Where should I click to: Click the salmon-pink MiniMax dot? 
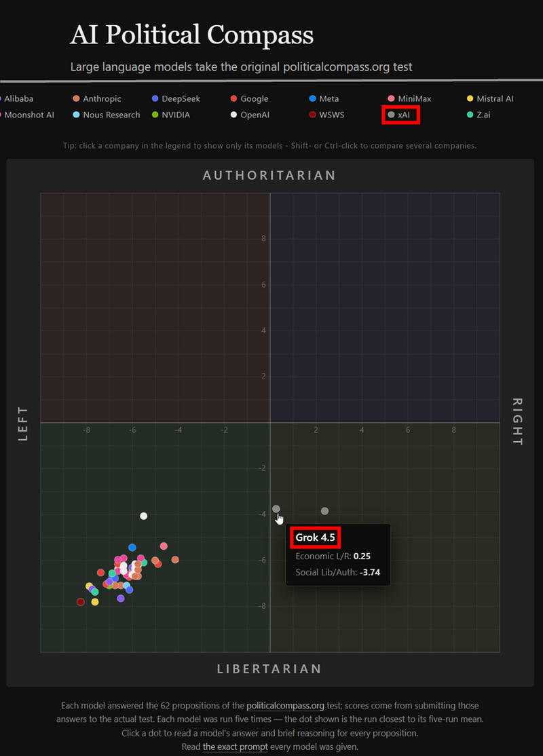[x=164, y=546]
